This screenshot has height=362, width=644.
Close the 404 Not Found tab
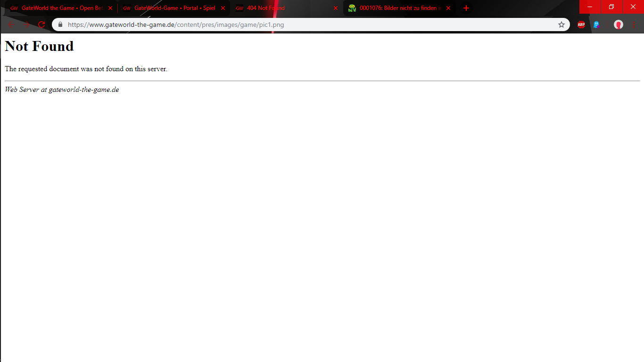tap(336, 8)
